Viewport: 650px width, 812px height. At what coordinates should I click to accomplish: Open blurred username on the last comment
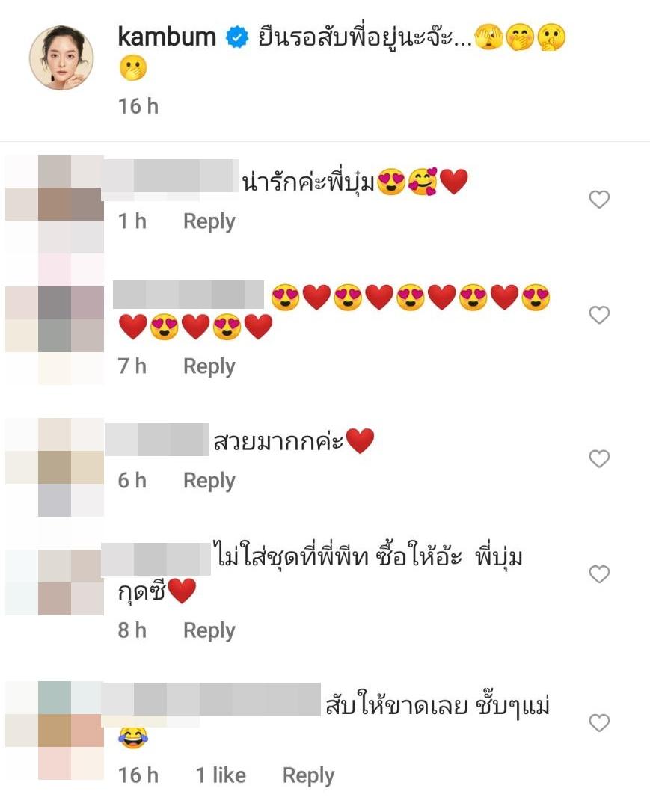(x=211, y=700)
